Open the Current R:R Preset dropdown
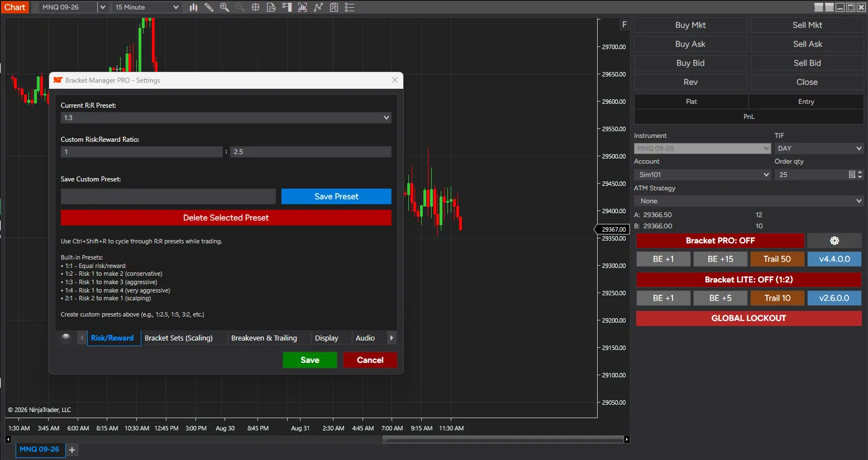The width and height of the screenshot is (868, 460). point(226,118)
